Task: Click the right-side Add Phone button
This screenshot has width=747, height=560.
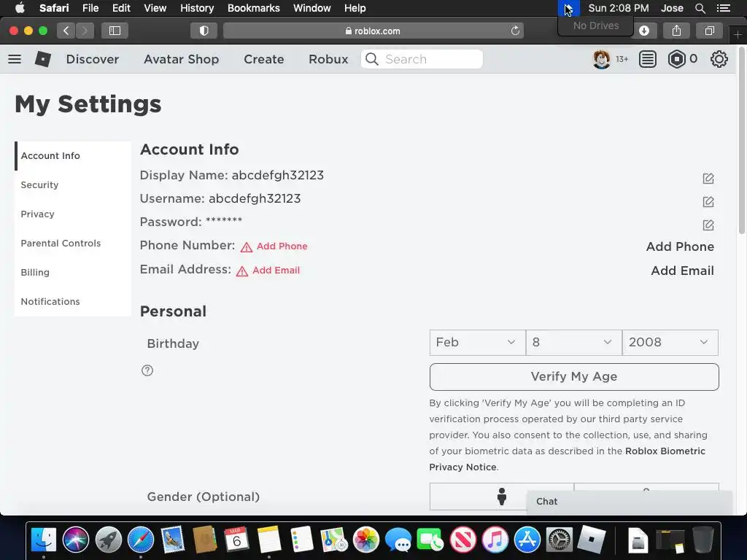Action: coord(680,246)
